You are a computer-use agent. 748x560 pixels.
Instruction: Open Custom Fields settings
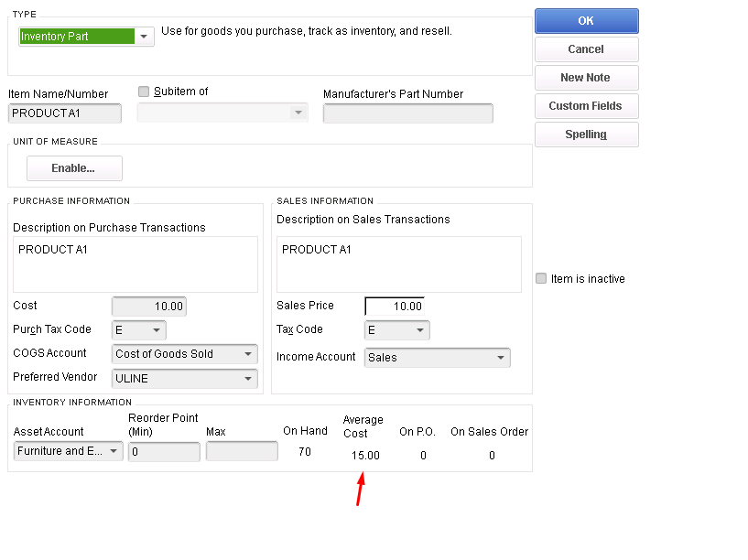click(x=586, y=106)
